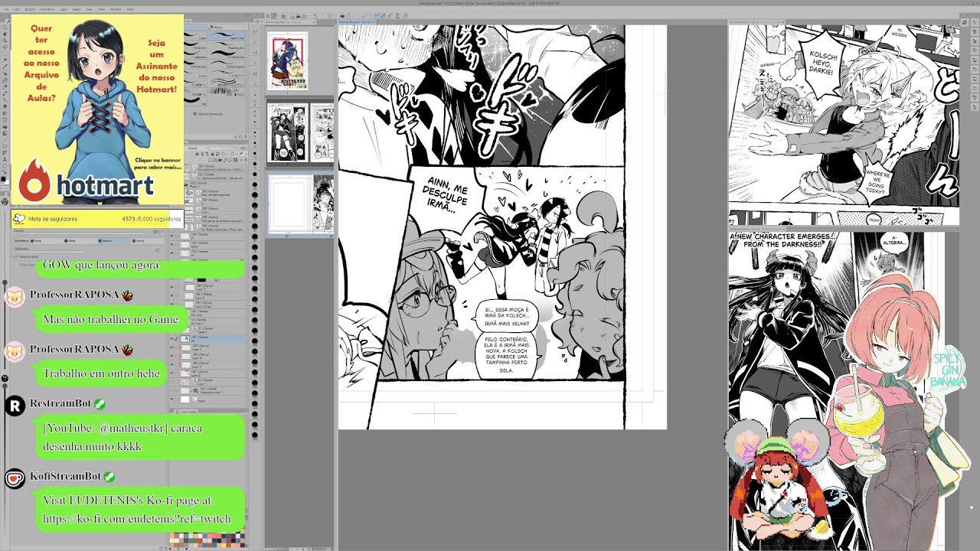
Task: Switch to the Maker sub tool tab
Action: point(227,27)
